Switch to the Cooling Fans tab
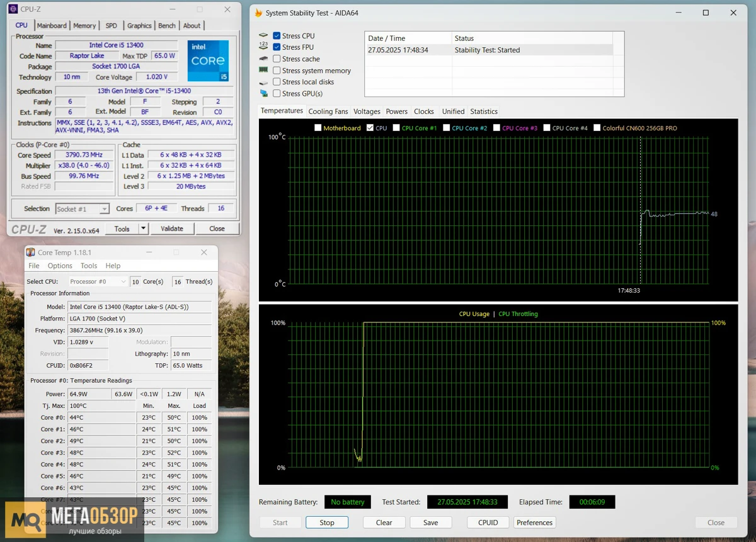Image resolution: width=756 pixels, height=542 pixels. (x=328, y=111)
